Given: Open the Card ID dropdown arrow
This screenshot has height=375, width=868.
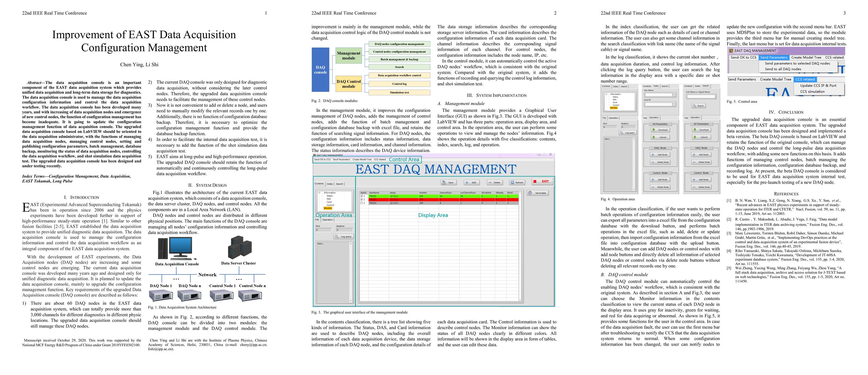Looking at the screenshot, I should (x=674, y=104).
